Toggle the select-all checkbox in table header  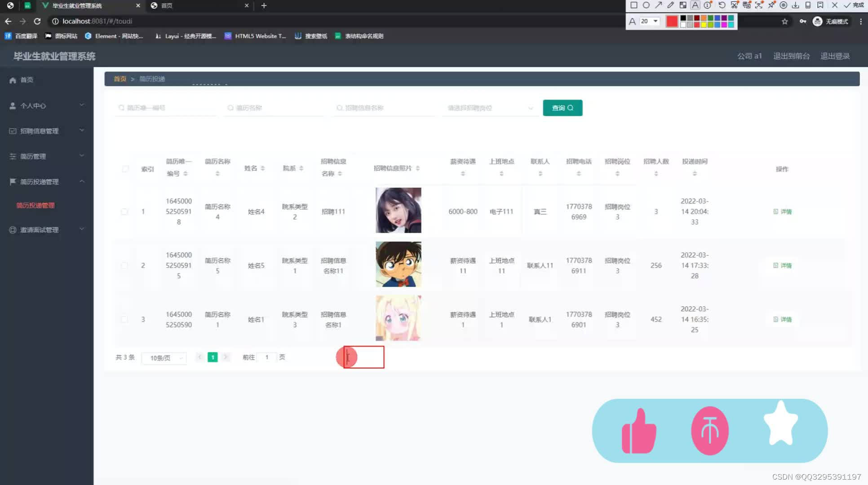tap(125, 169)
